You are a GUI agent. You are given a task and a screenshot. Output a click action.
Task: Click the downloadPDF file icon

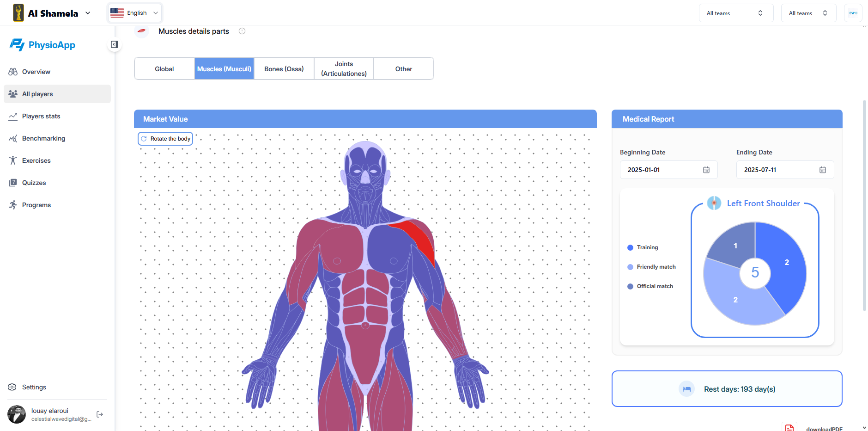coord(789,428)
